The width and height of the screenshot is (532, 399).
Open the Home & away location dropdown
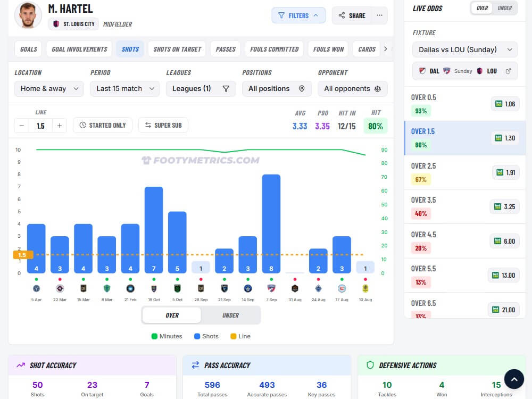pos(48,88)
